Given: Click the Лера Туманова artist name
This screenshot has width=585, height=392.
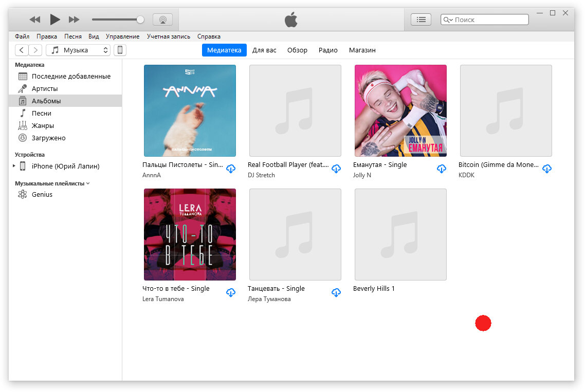Looking at the screenshot, I should pos(269,299).
